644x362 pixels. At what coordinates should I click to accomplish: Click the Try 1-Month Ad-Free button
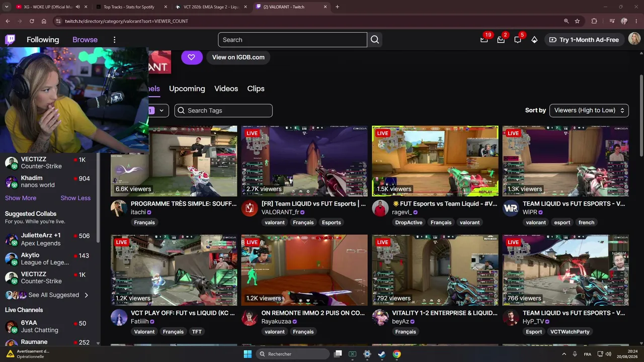pos(584,40)
